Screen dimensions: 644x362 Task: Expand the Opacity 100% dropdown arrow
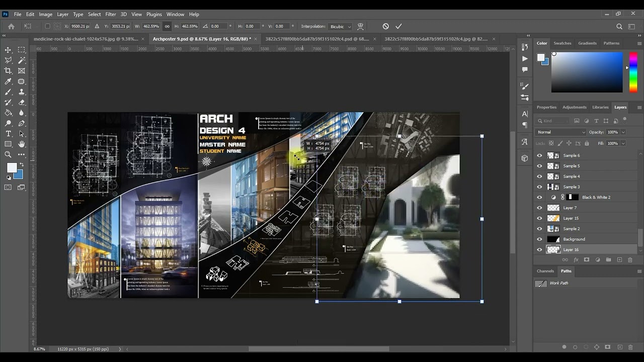623,132
